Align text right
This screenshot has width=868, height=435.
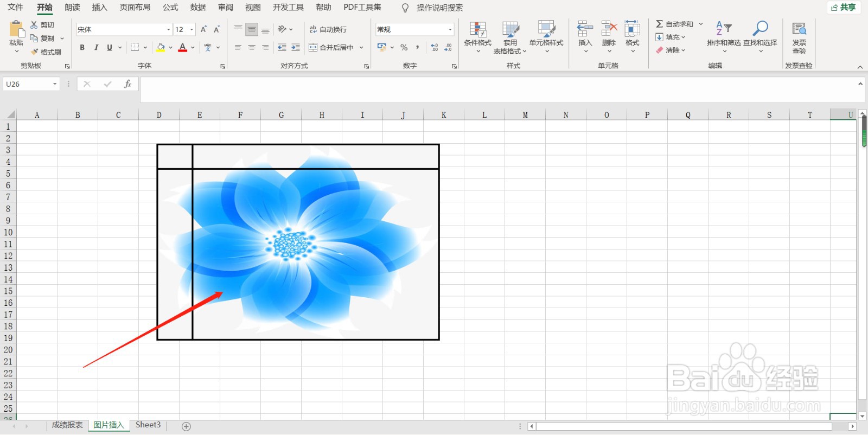coord(265,48)
